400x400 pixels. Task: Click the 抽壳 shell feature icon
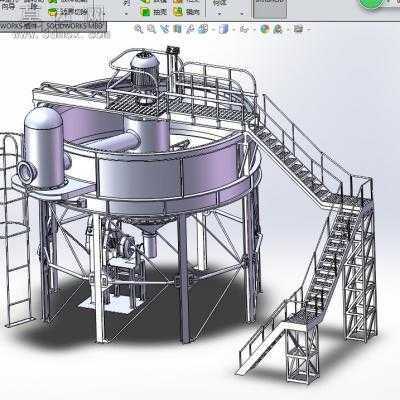click(145, 12)
